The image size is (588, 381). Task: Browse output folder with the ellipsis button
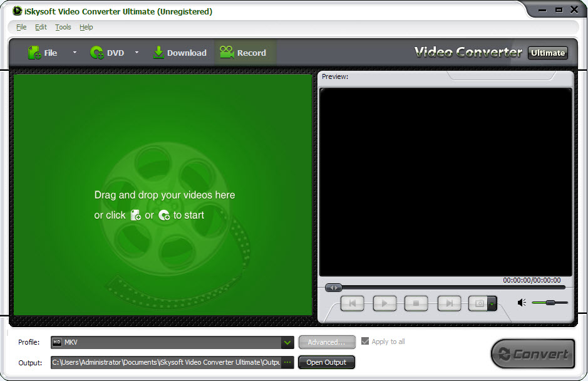(287, 363)
